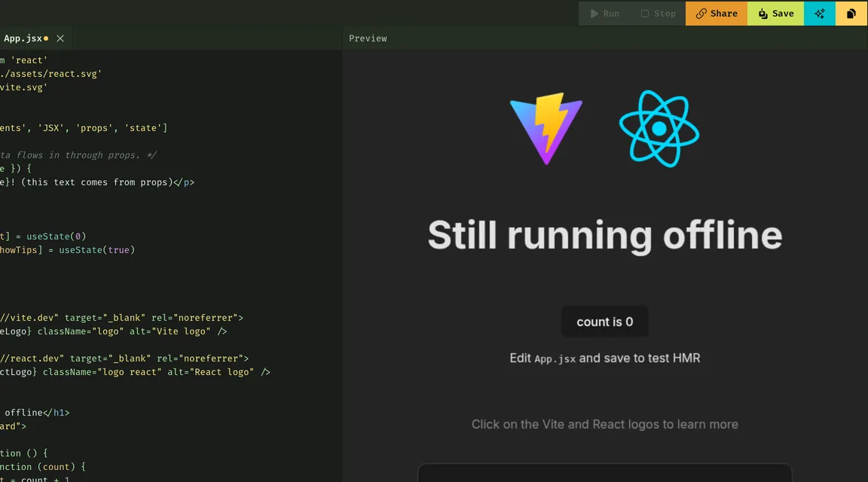
Task: Click the code line with alt="Vite logo"
Action: point(114,331)
